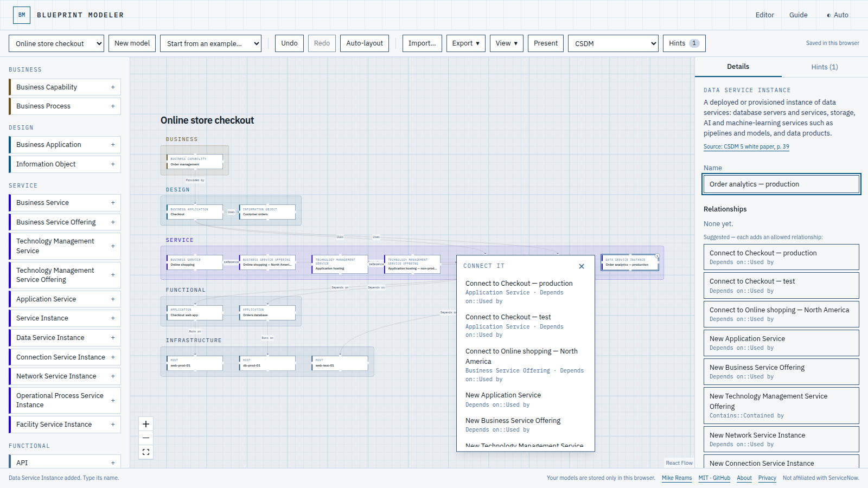Viewport: 868px width, 488px height.
Task: Open the MIT · GitHub footer link
Action: pyautogui.click(x=714, y=478)
